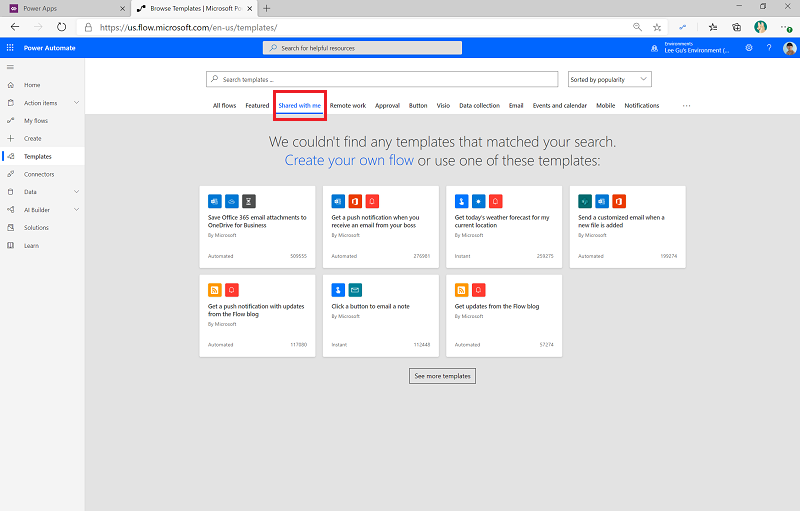This screenshot has width=800, height=511.
Task: Open the settings gear in header
Action: tap(749, 48)
